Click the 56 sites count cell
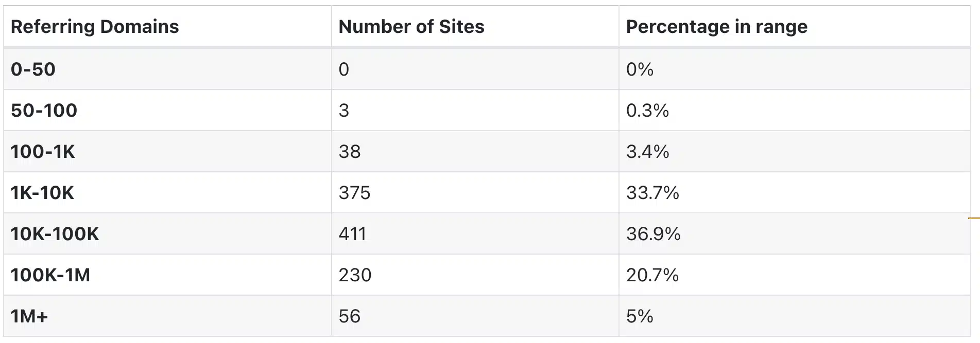 coord(349,316)
